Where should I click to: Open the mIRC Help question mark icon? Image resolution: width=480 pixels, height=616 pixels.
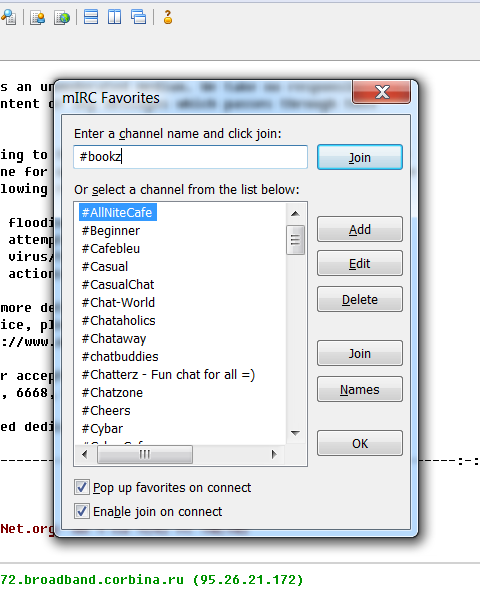168,17
